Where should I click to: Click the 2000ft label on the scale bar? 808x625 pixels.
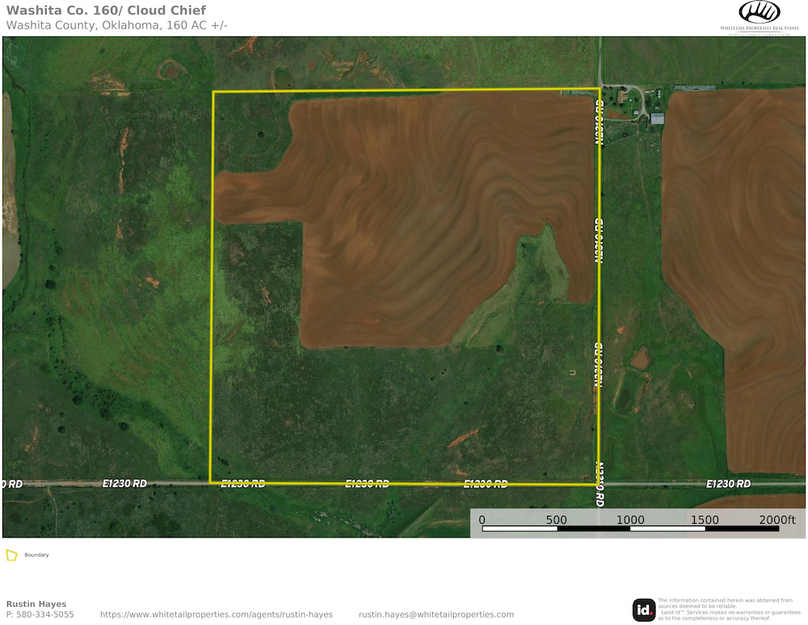pyautogui.click(x=777, y=520)
